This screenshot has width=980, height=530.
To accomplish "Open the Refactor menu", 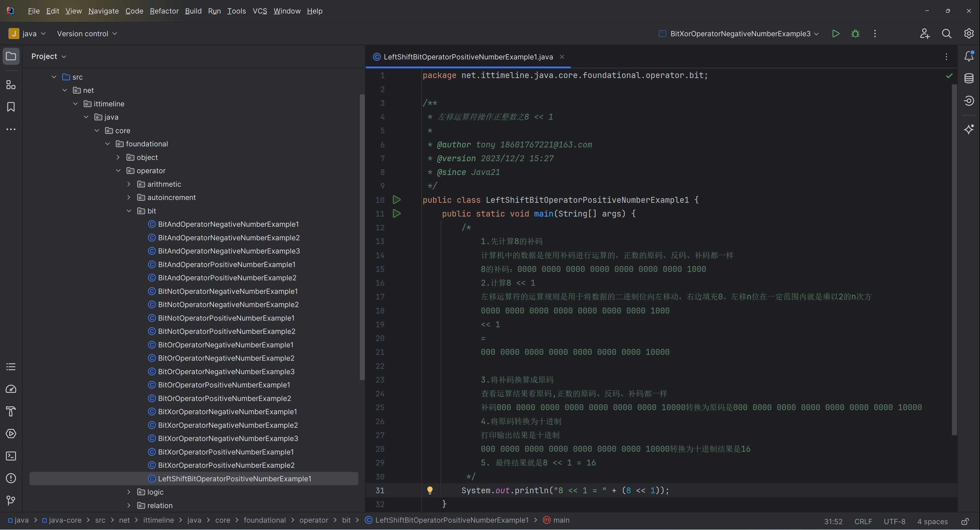I will [164, 11].
